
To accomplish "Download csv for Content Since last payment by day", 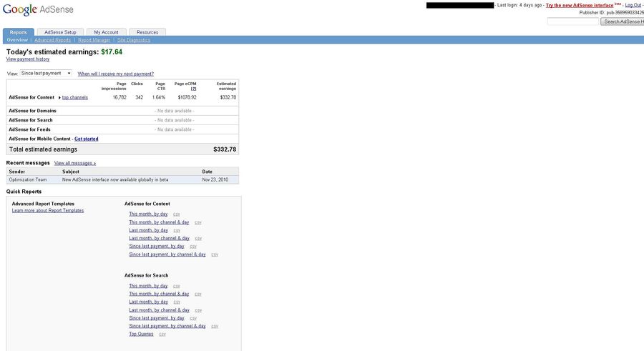I will [193, 247].
